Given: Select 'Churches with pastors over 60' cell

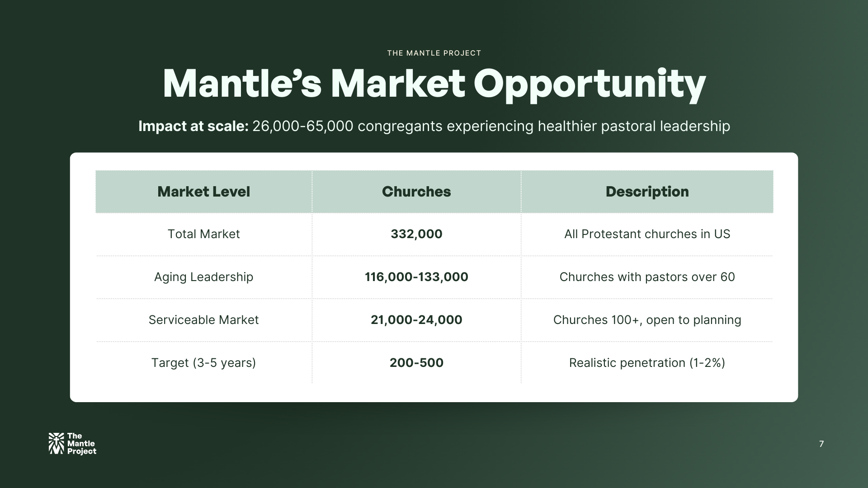Looking at the screenshot, I should click(x=647, y=277).
